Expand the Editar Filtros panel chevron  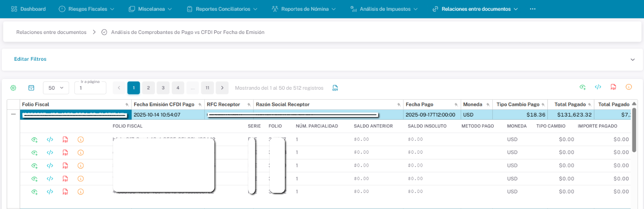tap(632, 59)
